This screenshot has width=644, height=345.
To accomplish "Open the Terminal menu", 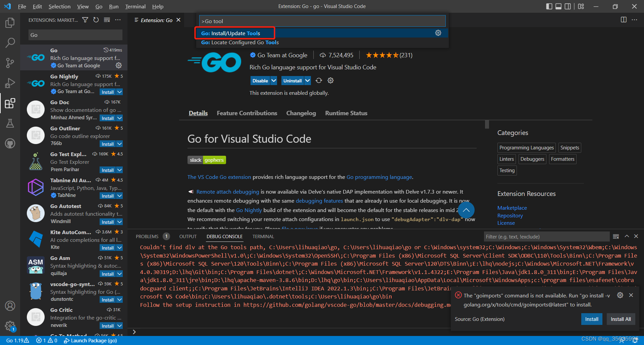I will point(135,6).
